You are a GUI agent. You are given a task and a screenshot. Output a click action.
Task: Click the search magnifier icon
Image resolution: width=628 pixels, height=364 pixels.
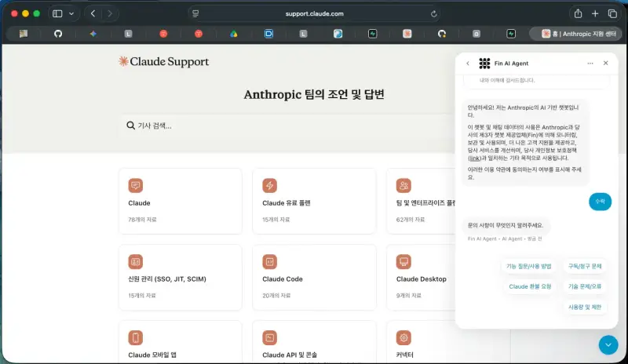130,126
